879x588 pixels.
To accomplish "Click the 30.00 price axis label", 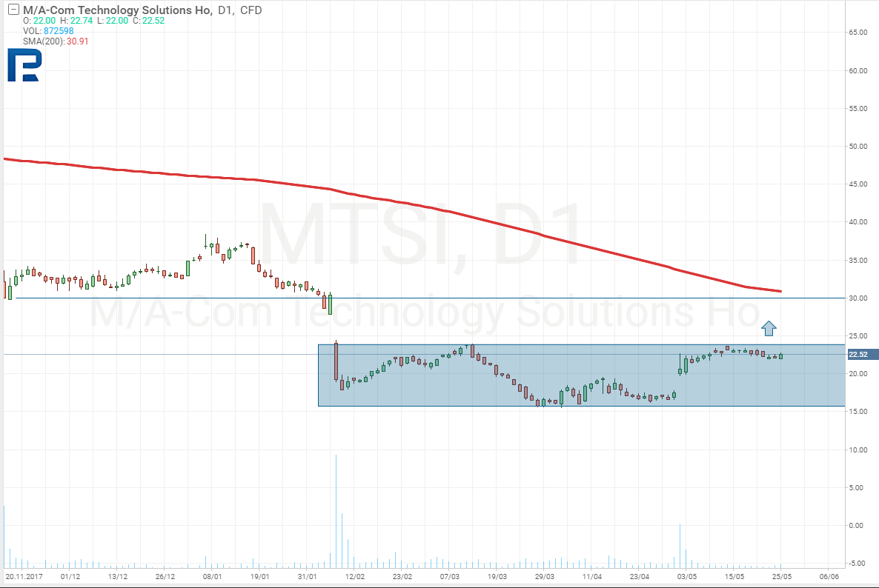I will pos(858,298).
